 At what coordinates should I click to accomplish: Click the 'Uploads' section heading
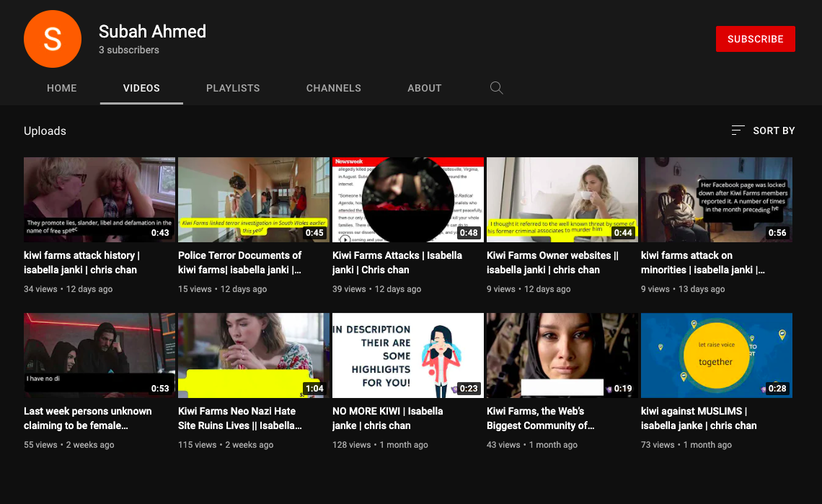pos(45,131)
